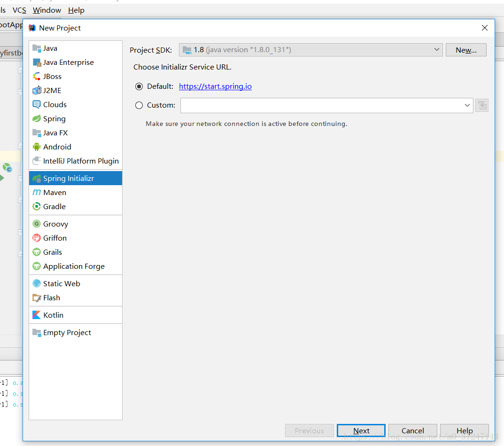Click the Griffon red icon

point(37,238)
